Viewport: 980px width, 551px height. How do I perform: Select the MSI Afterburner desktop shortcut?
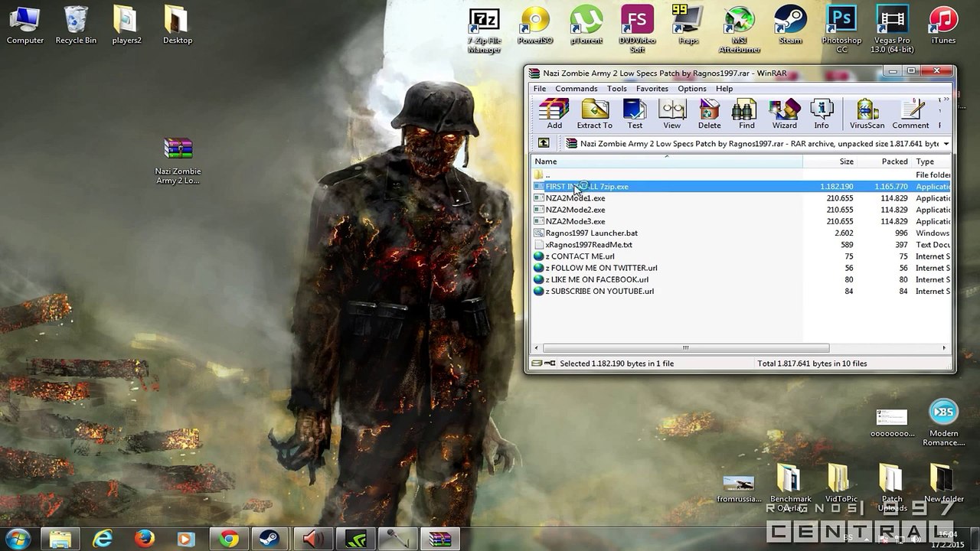(739, 31)
